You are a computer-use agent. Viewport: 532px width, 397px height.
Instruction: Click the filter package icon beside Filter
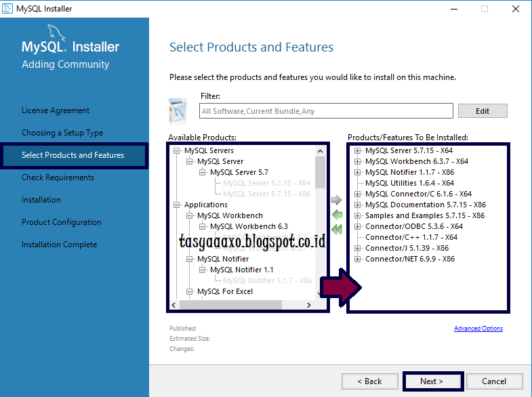click(x=178, y=111)
